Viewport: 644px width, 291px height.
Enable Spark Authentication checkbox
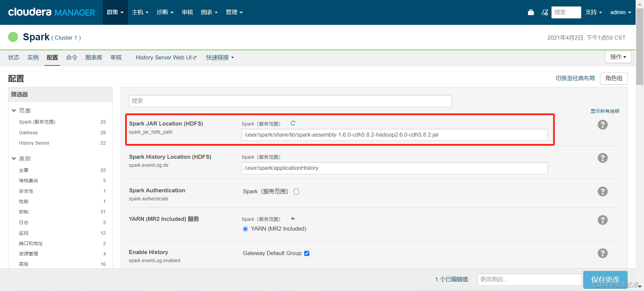296,192
